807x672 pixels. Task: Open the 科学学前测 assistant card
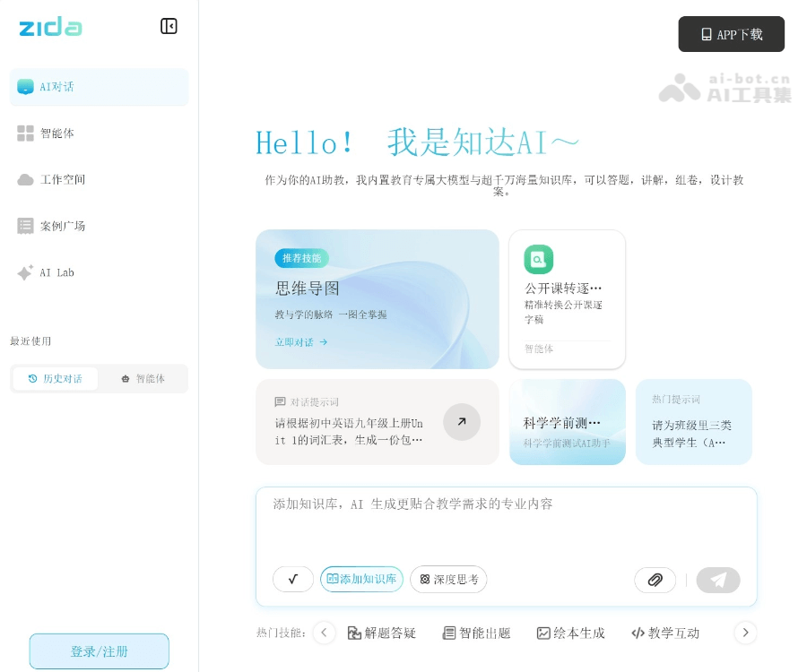(x=568, y=422)
